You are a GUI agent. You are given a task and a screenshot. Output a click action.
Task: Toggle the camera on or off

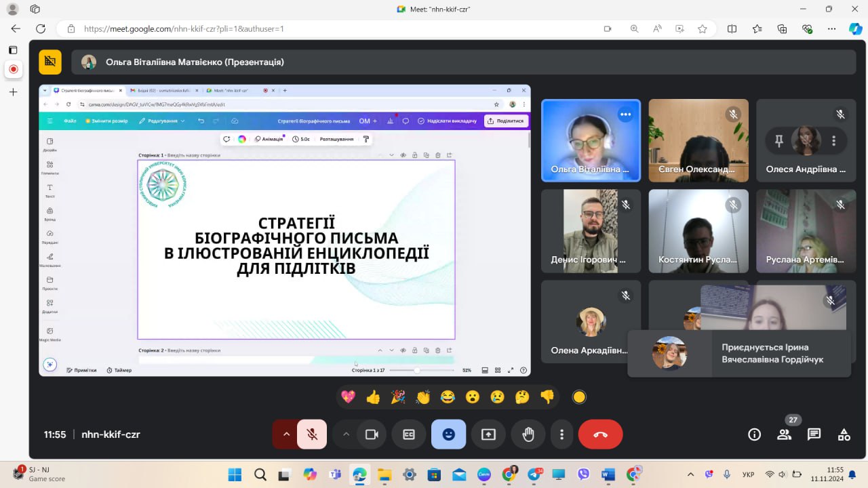(x=372, y=434)
